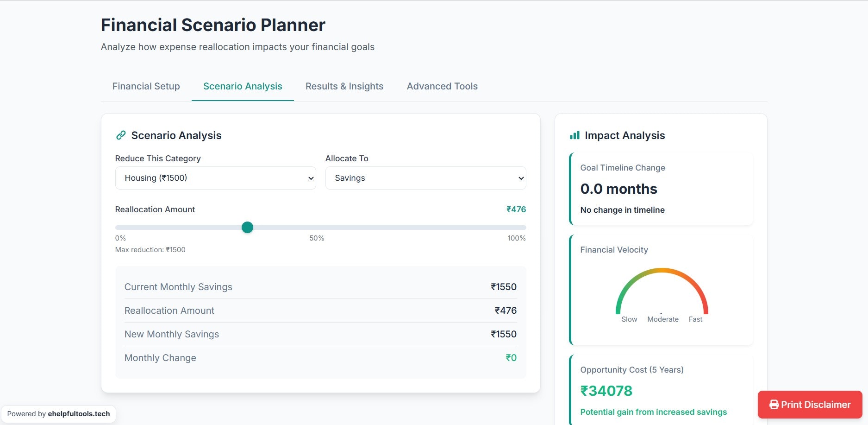
Task: Select the Scenario Analysis tab
Action: pos(243,86)
